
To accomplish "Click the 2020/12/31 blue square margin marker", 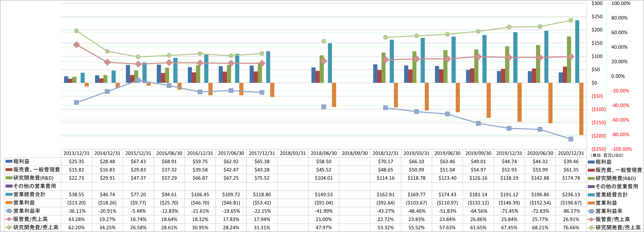I will 571,139.
